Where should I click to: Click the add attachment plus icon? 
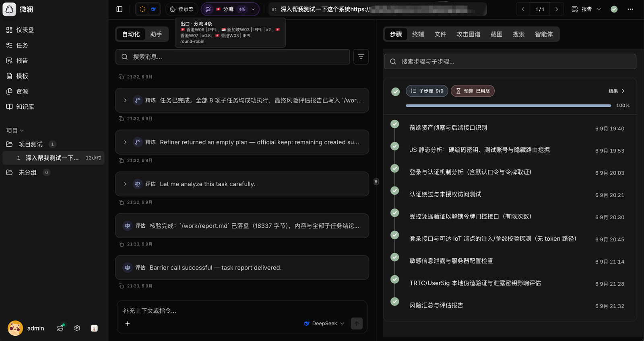click(x=128, y=323)
